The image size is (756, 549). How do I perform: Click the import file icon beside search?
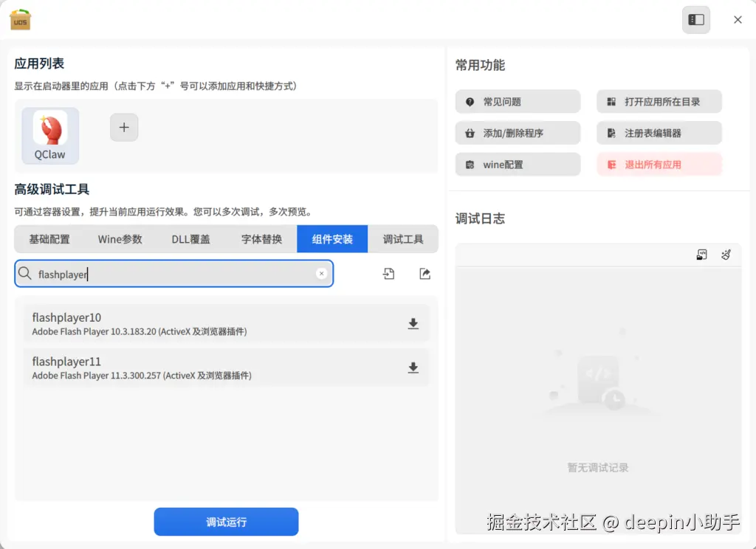tap(388, 274)
